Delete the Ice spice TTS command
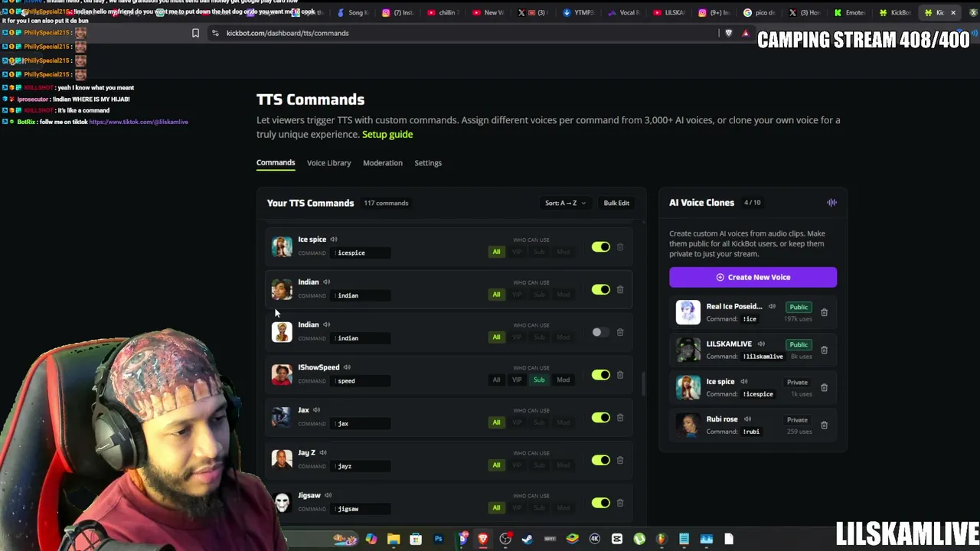The image size is (980, 551). click(620, 247)
